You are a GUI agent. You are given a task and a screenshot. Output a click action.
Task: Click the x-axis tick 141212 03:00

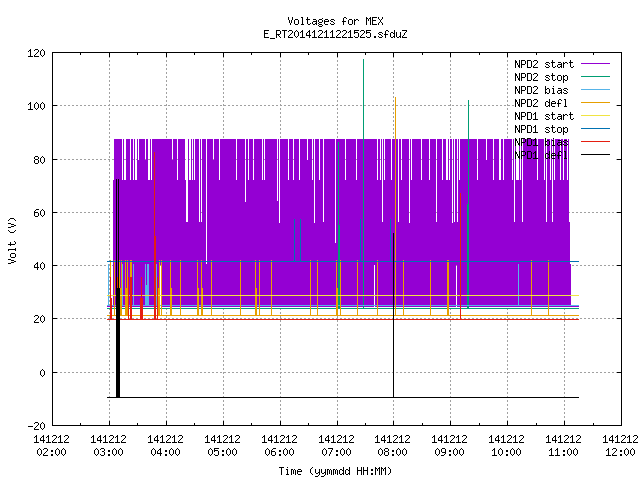tap(109, 446)
